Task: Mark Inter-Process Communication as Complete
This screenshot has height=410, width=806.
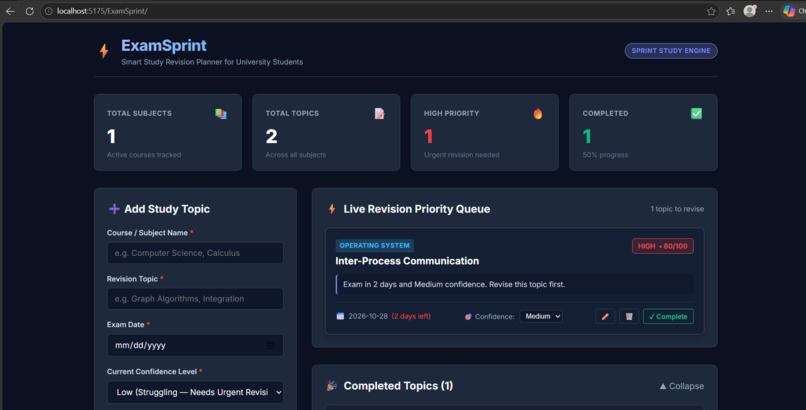Action: [x=668, y=316]
